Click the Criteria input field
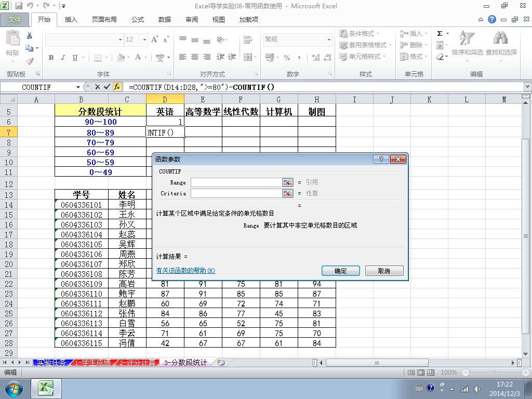The height and width of the screenshot is (399, 532). click(236, 193)
